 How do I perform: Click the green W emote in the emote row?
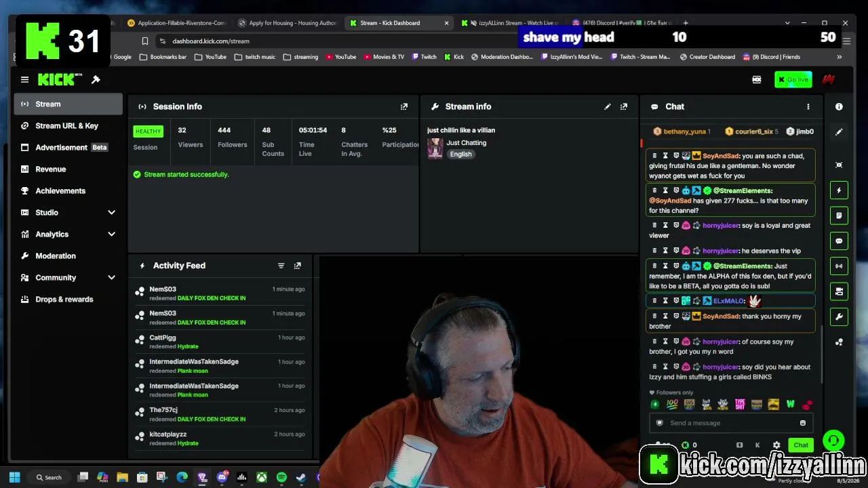790,404
